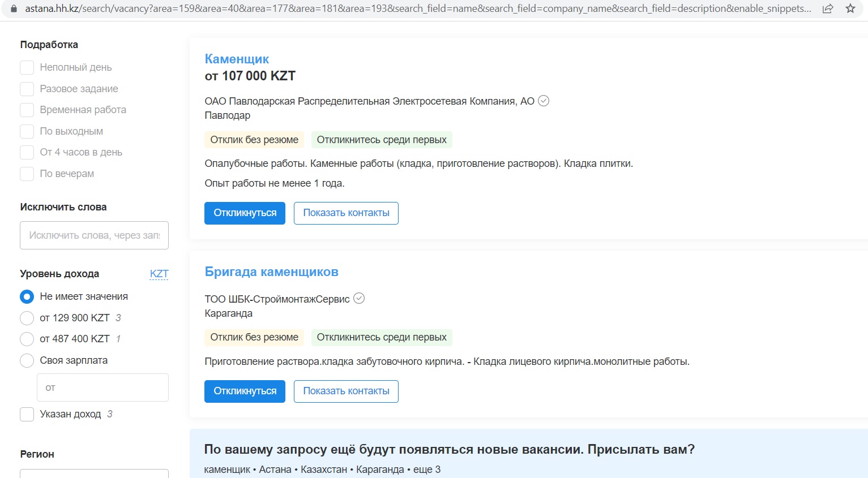Click the browser address bar URL
868x478 pixels.
click(x=418, y=8)
